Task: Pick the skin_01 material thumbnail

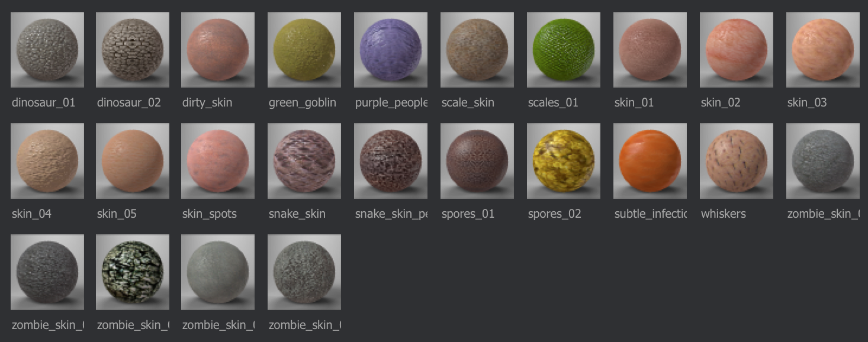Action: tap(650, 50)
